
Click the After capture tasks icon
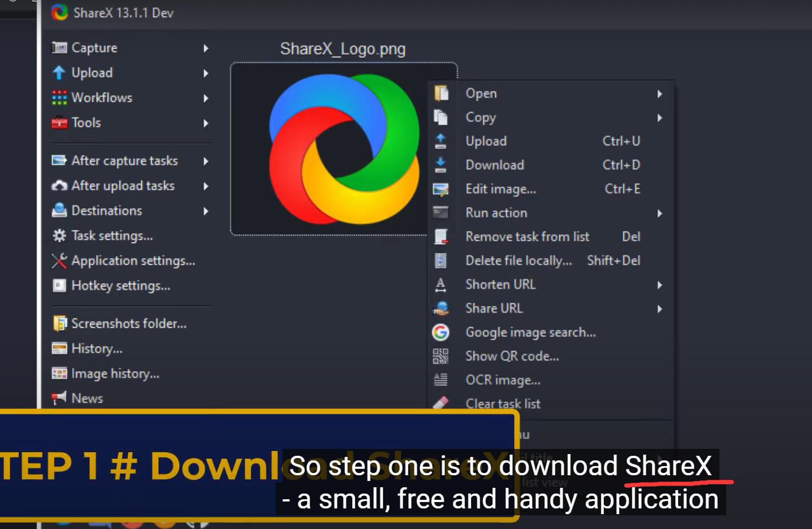pos(59,161)
